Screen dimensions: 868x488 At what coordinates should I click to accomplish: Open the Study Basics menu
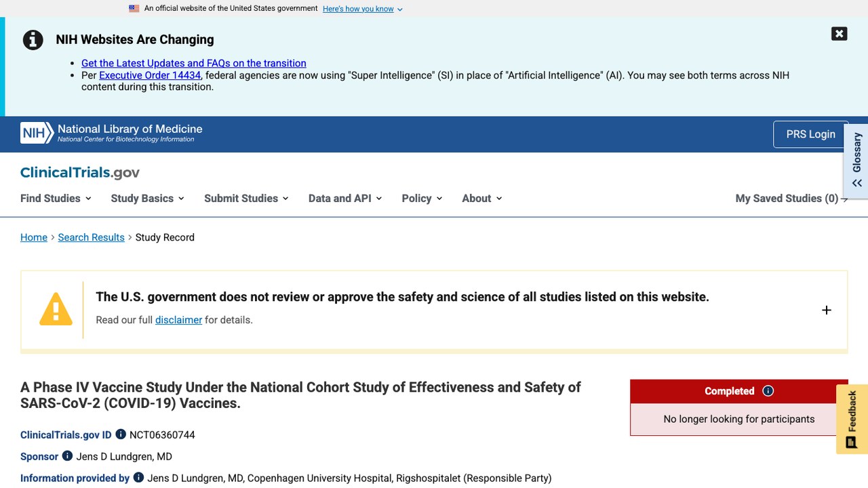(148, 199)
